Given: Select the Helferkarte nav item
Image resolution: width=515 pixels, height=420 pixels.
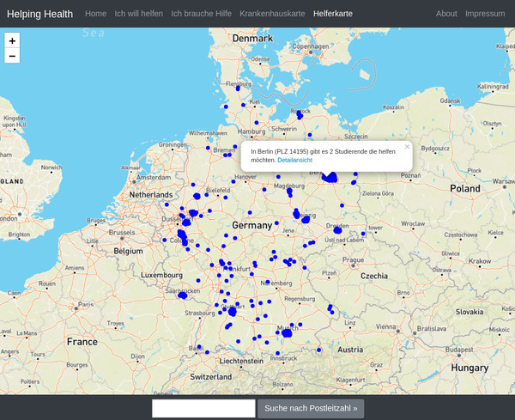Looking at the screenshot, I should 333,14.
